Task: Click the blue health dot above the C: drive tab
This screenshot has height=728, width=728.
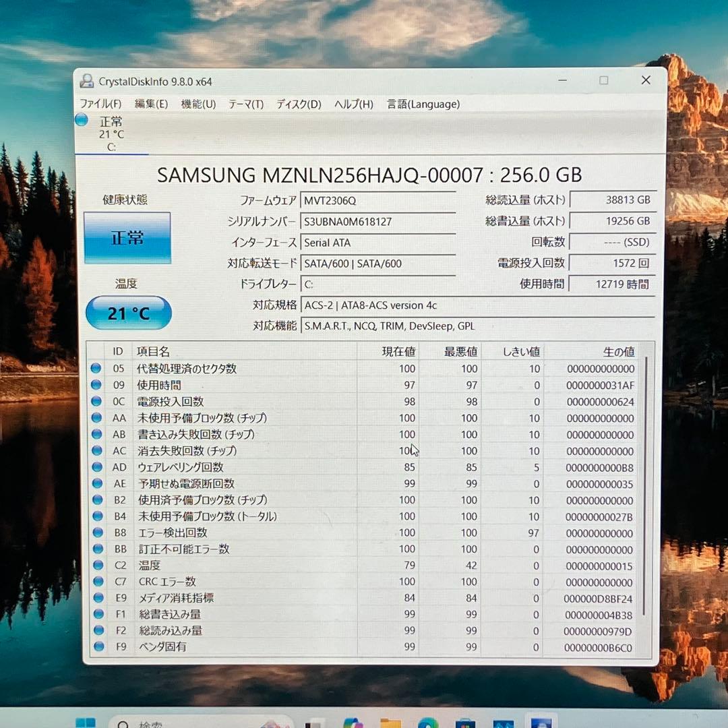Action: [x=81, y=120]
